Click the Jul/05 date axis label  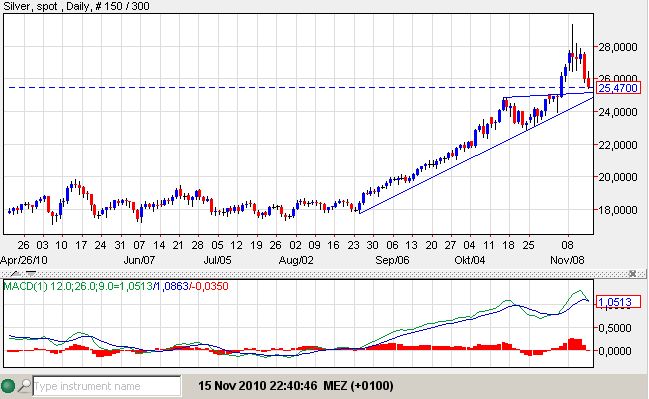(217, 260)
